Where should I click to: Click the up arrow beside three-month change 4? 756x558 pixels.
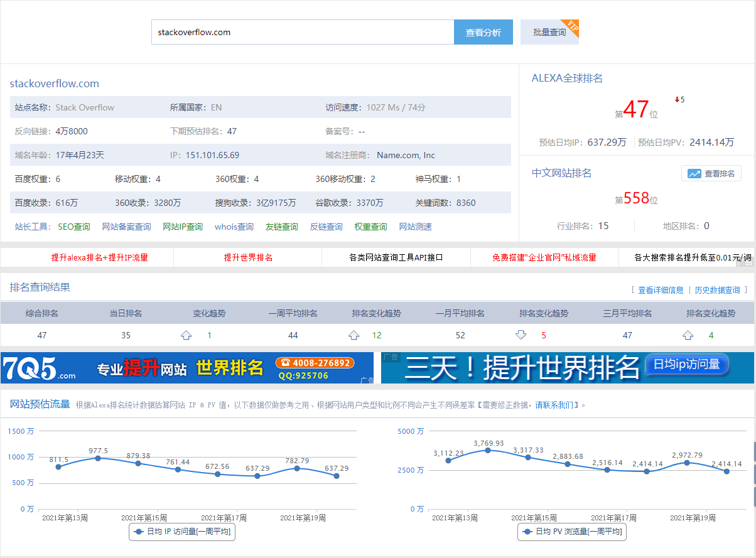pos(688,335)
